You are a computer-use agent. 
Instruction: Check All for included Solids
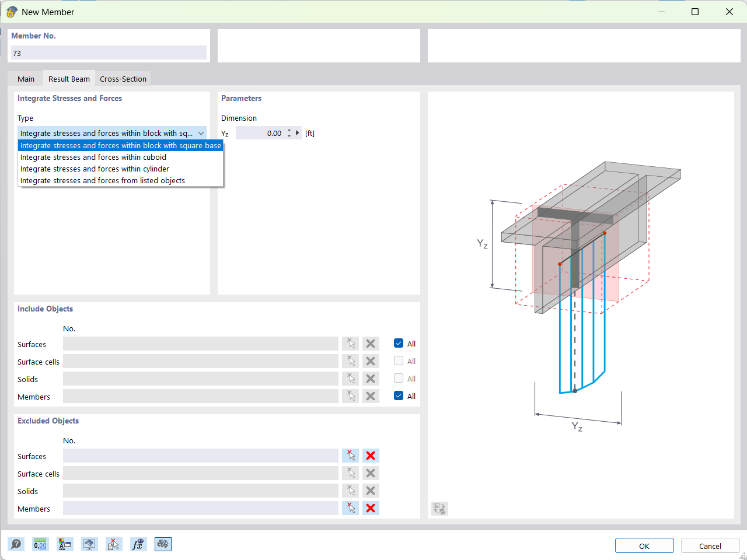pos(399,378)
